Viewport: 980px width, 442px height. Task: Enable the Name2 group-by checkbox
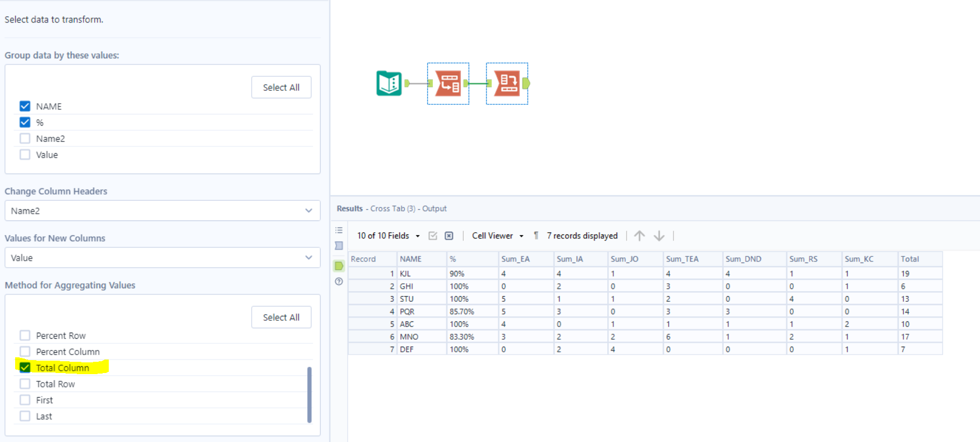(25, 139)
